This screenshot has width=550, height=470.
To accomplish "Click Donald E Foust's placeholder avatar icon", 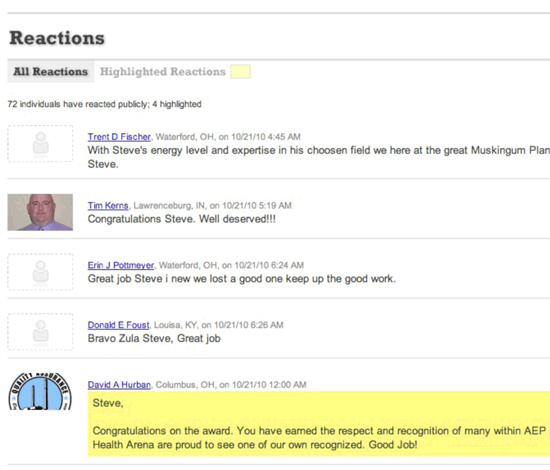I will 40,332.
